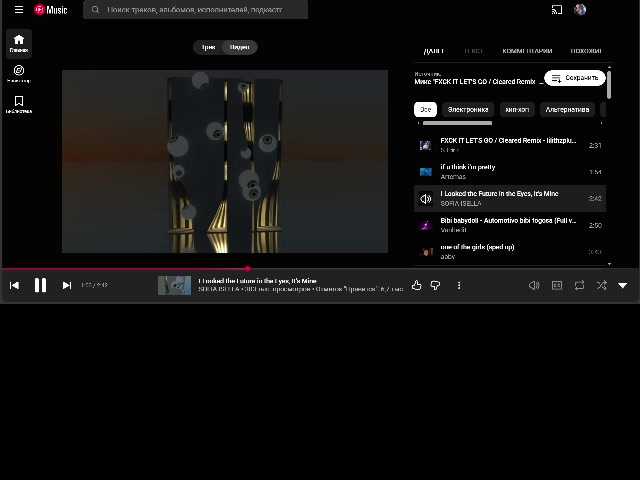Open the account avatar menu
This screenshot has height=480, width=640.
580,9
